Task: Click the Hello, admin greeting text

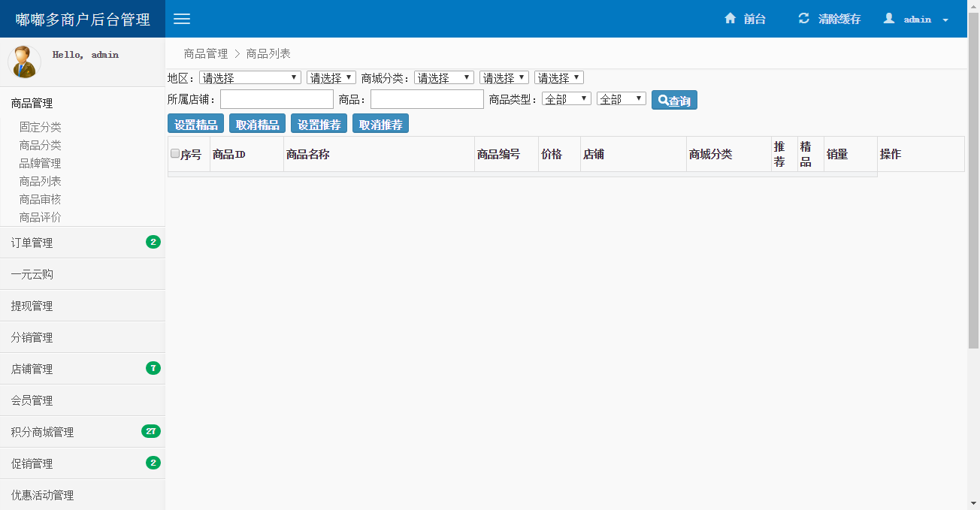Action: [86, 55]
